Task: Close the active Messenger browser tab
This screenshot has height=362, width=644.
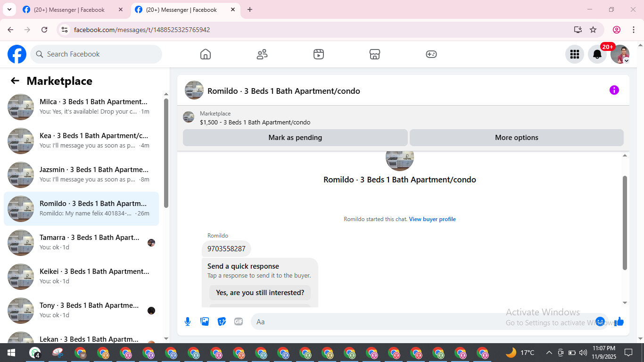Action: click(x=233, y=9)
